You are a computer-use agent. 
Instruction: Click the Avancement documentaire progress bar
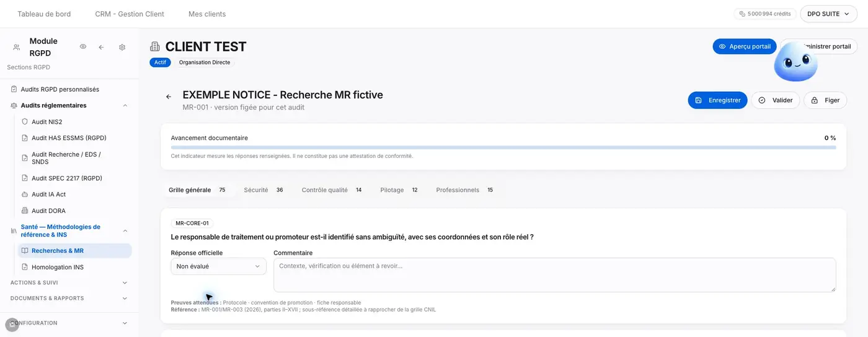click(503, 147)
